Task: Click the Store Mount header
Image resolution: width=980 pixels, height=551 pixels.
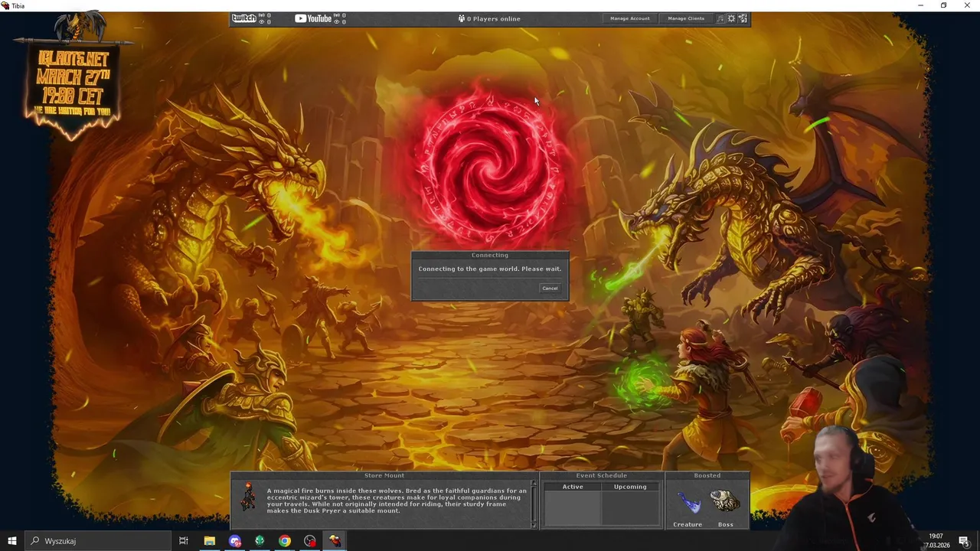Action: click(384, 476)
